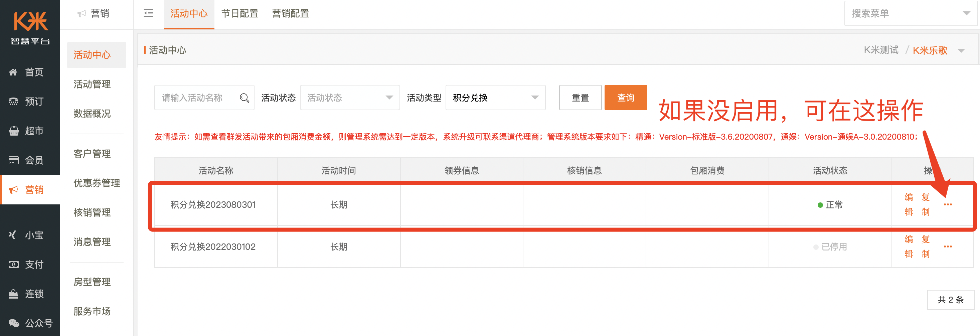Click the 正常 status of first row
980x336 pixels.
pos(830,205)
